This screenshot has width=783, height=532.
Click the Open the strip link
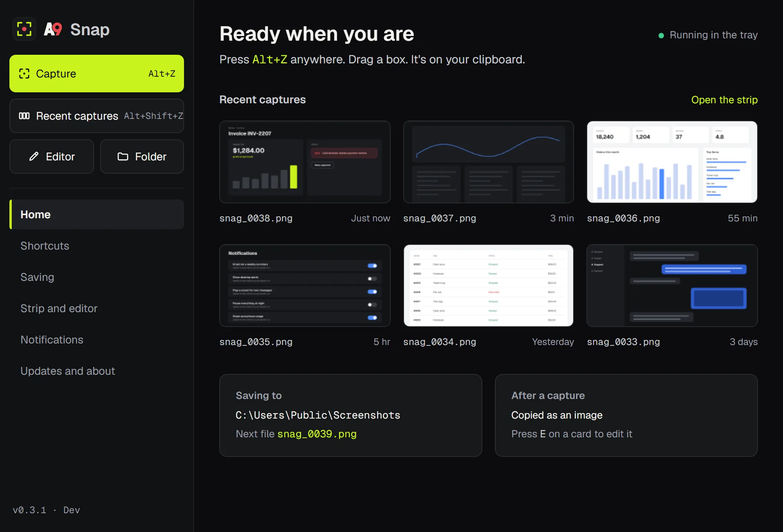pos(724,100)
